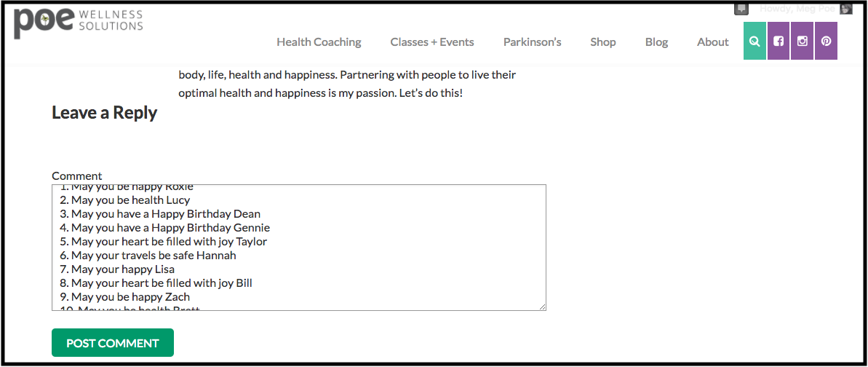Click the green search icon
Screen dimensions: 868x367
pos(754,41)
